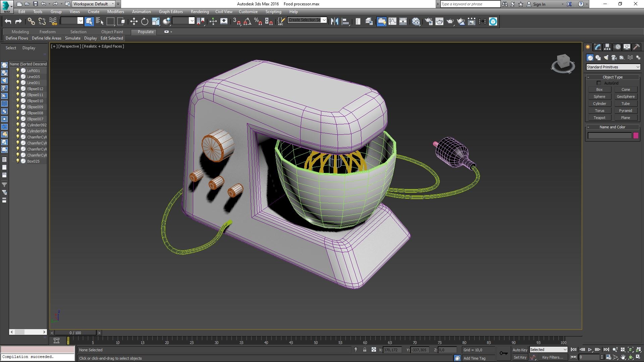This screenshot has height=362, width=644.
Task: Select Shapes category in Create panel
Action: pos(598,58)
